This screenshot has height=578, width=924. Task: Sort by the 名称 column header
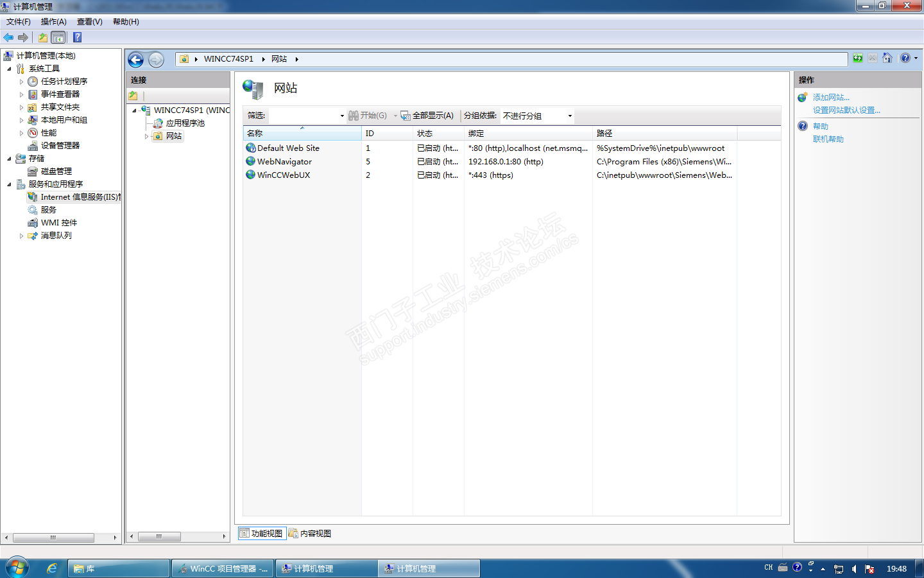click(x=302, y=134)
